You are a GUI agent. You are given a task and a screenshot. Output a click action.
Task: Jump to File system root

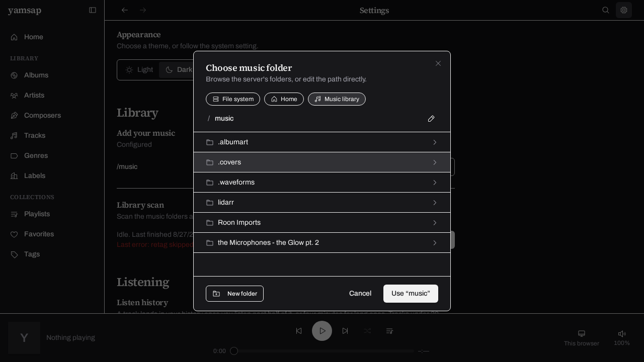coord(233,99)
